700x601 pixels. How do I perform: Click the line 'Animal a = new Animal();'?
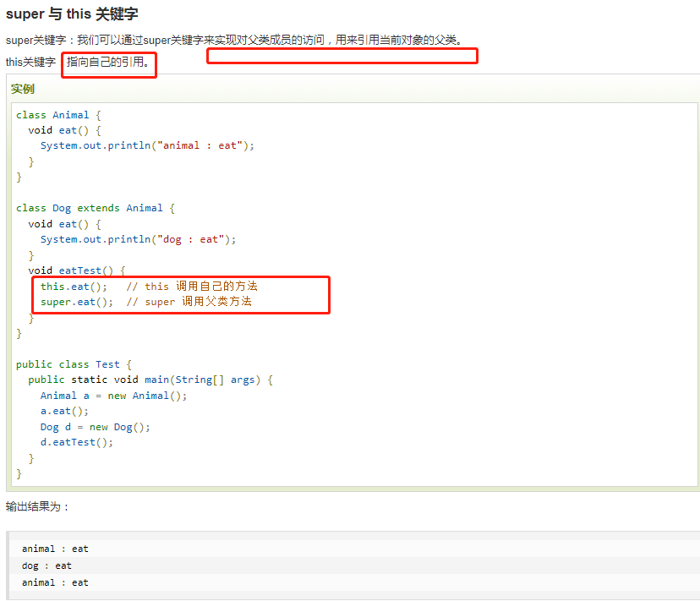(x=113, y=396)
